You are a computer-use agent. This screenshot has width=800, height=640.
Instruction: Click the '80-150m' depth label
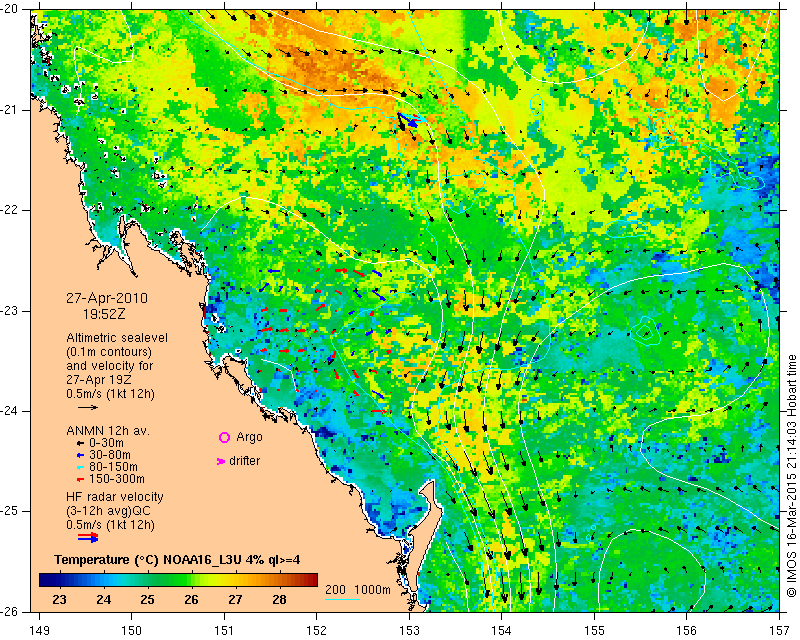[x=113, y=467]
